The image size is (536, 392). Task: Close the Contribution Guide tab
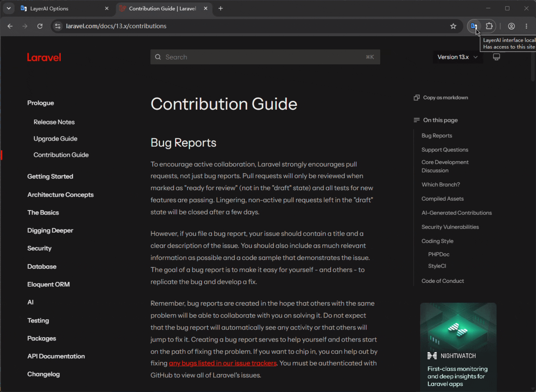(x=206, y=8)
